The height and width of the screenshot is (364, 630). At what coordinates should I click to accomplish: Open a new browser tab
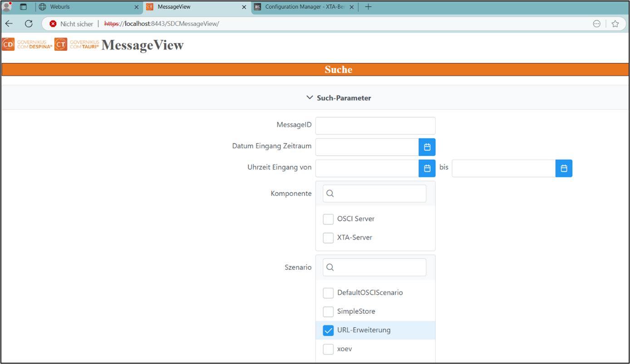pos(368,7)
